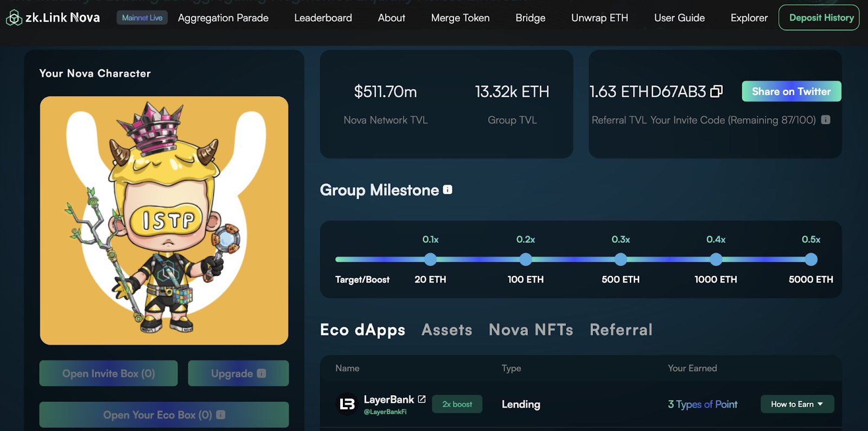Click Open Invite Box (0) button
868x431 pixels.
[x=108, y=373]
